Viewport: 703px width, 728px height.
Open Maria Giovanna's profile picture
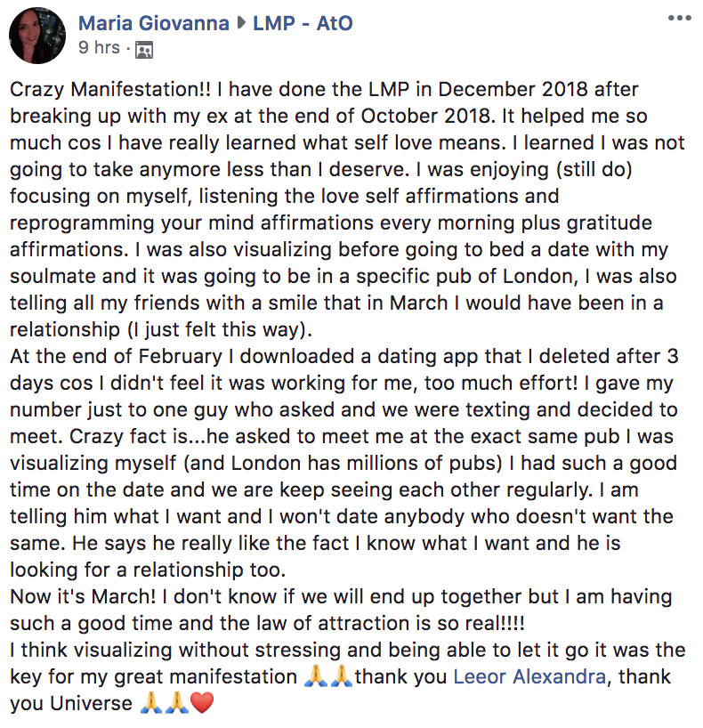click(x=37, y=36)
